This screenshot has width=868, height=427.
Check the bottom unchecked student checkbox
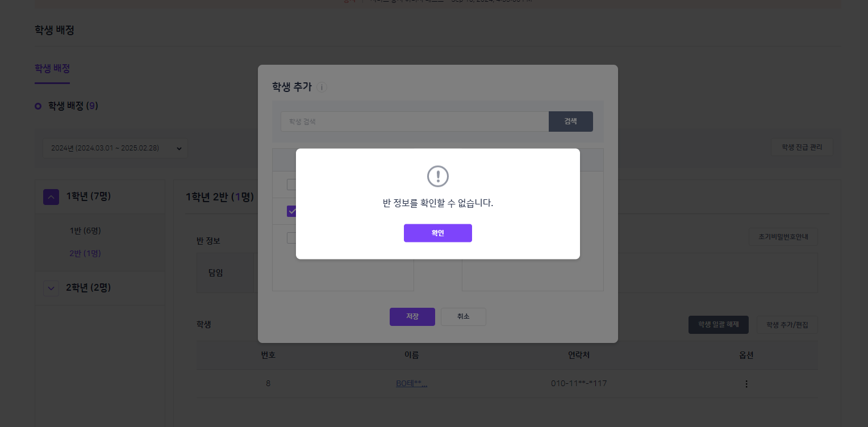click(x=291, y=238)
